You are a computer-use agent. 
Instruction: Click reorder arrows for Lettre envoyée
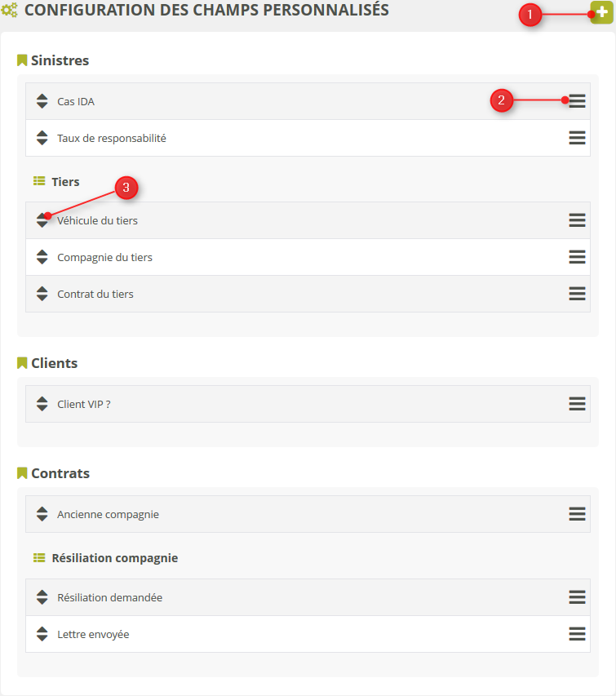tap(42, 634)
